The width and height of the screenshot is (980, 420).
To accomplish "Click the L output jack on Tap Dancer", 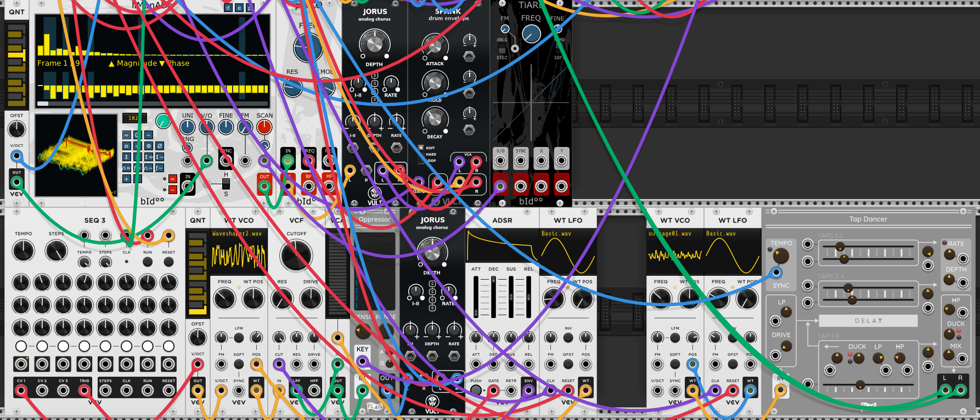I will (x=945, y=390).
